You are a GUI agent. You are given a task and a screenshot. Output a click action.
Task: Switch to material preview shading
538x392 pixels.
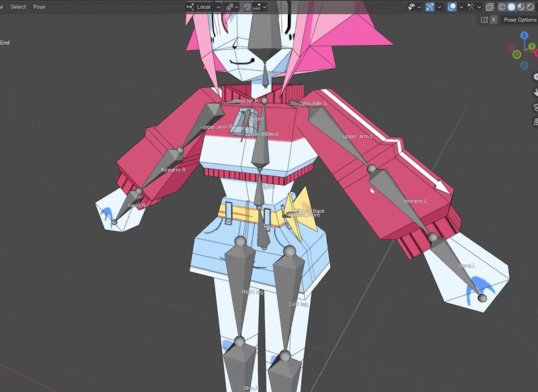click(521, 7)
